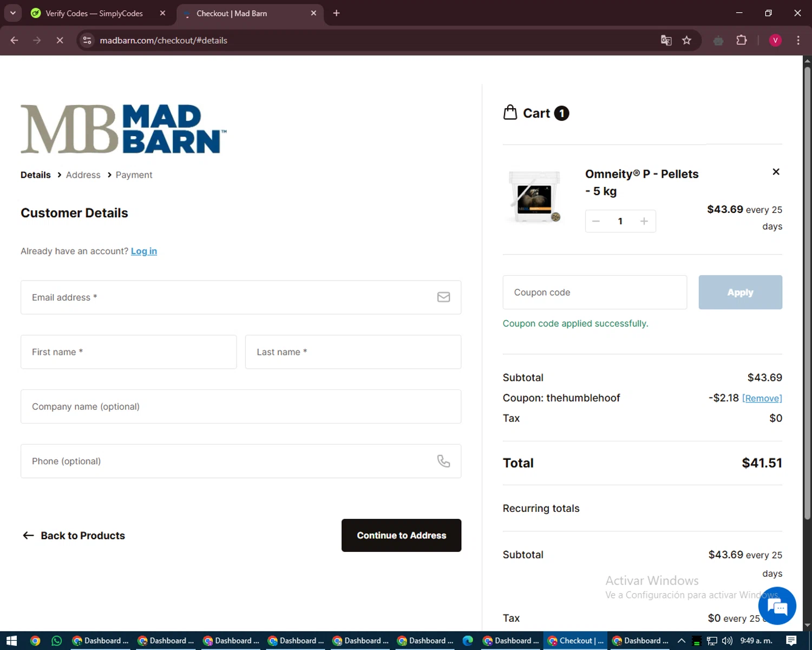Bookmark this page with star icon
The width and height of the screenshot is (812, 650).
686,40
